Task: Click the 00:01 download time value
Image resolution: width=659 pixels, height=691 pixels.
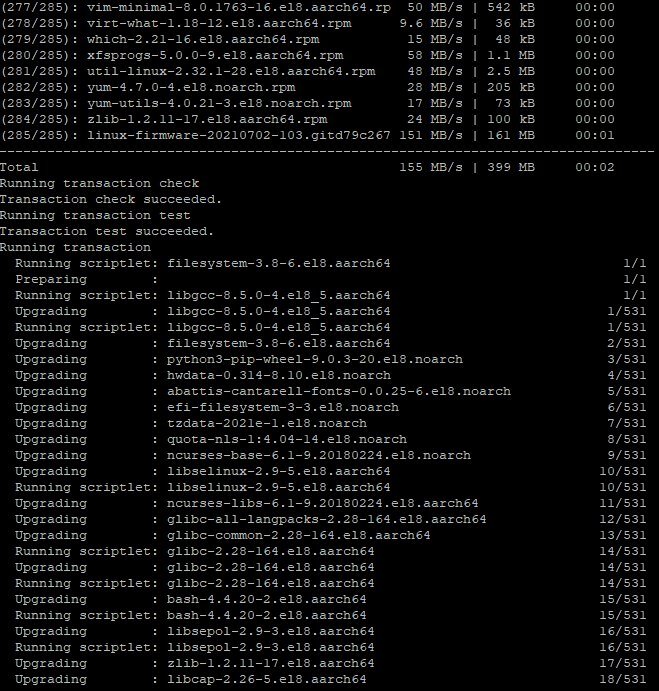Action: click(595, 135)
